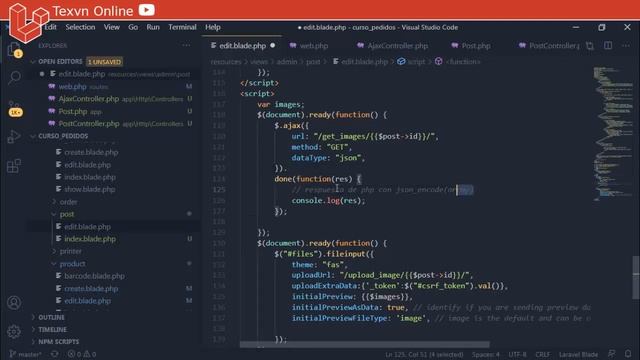This screenshot has width=640, height=360.
Task: Switch to the Post.php editor tab
Action: click(x=476, y=46)
